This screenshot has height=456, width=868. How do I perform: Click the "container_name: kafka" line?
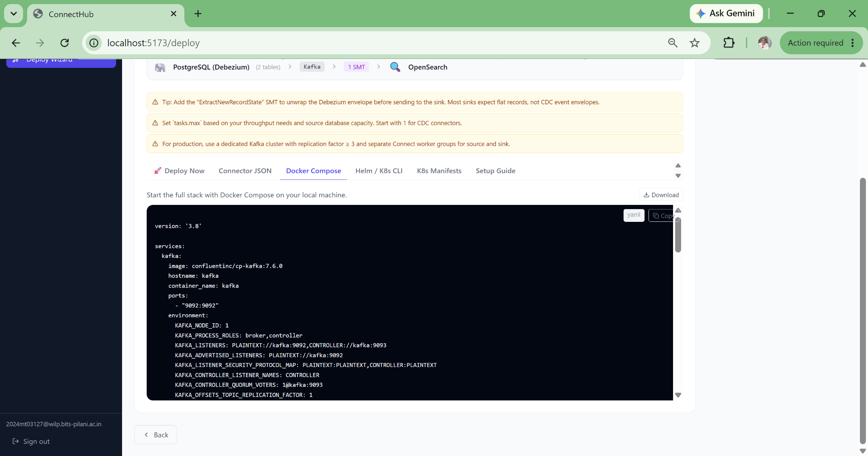pyautogui.click(x=203, y=286)
